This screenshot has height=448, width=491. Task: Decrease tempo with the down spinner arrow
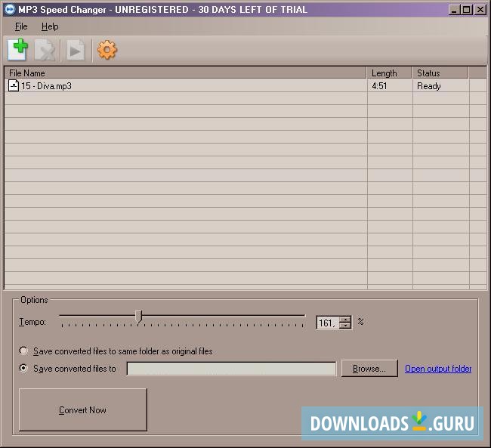[345, 326]
